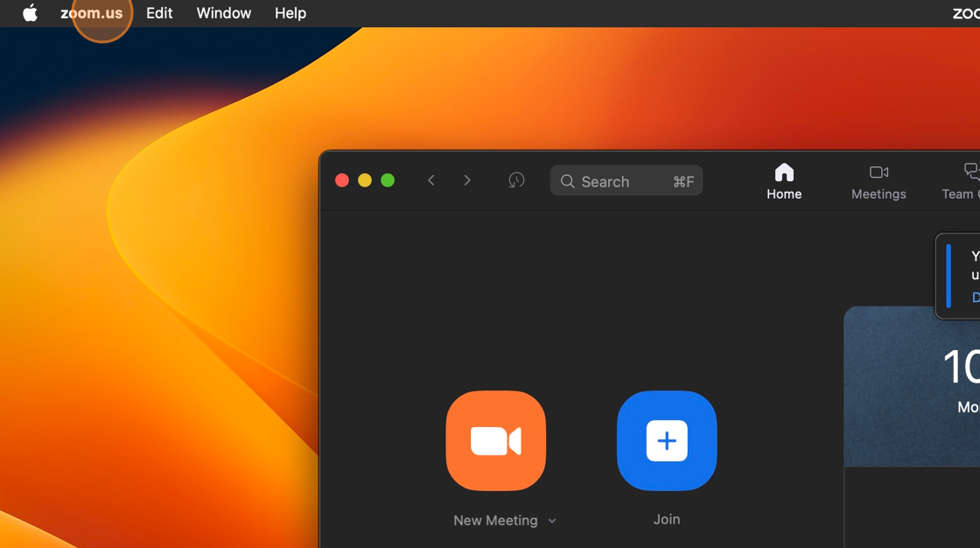The width and height of the screenshot is (980, 548).
Task: Switch to the Meetings tab
Action: pos(878,182)
